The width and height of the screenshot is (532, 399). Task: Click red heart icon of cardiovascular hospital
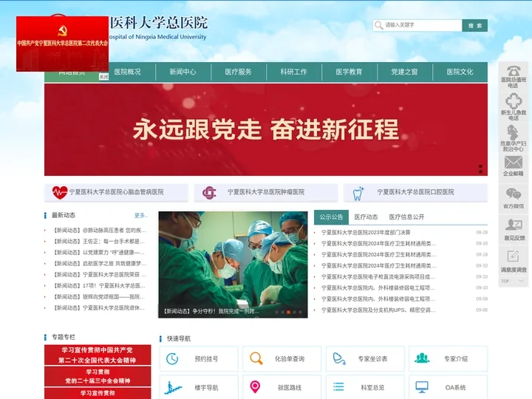click(x=60, y=192)
